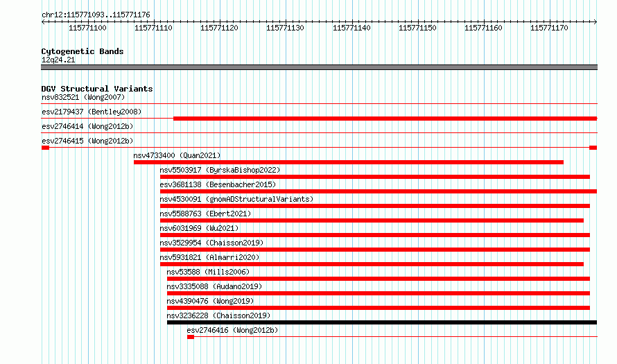Click the nsv3529954 (Chaisson2019) label
The image size is (617, 364).
click(211, 243)
